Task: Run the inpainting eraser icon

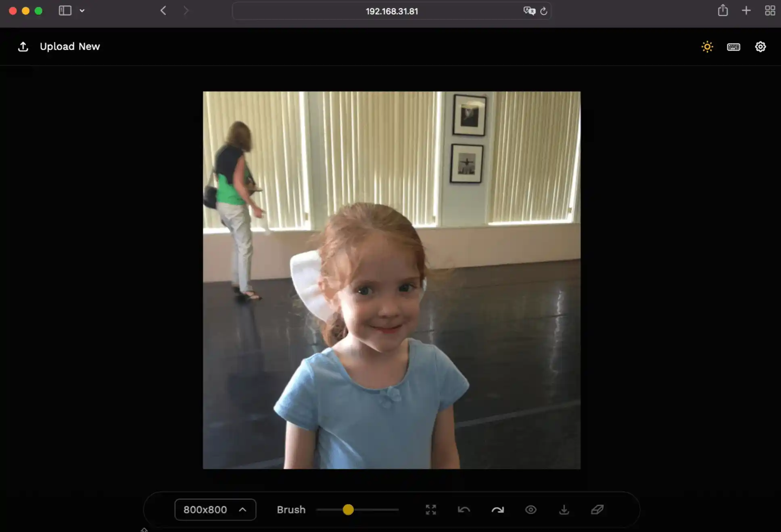Action: coord(597,509)
